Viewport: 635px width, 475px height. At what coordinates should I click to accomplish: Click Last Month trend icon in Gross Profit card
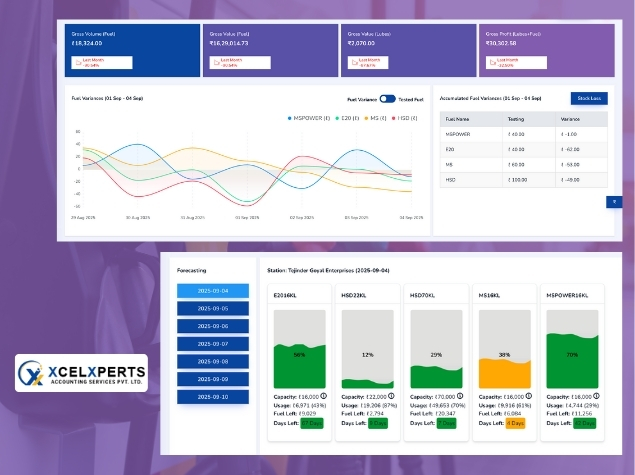click(490, 62)
